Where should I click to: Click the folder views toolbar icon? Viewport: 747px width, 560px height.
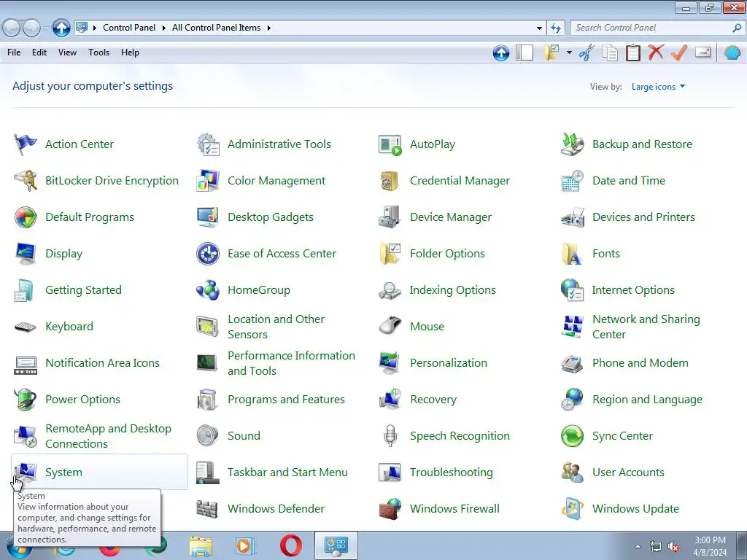pos(552,52)
